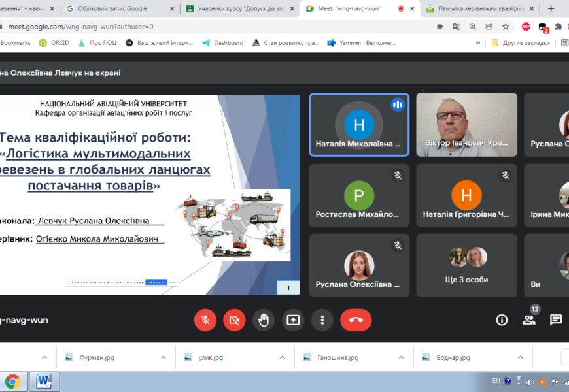This screenshot has height=392, width=569.
Task: Open the Chrome extensions puzzle icon
Action: [x=559, y=27]
